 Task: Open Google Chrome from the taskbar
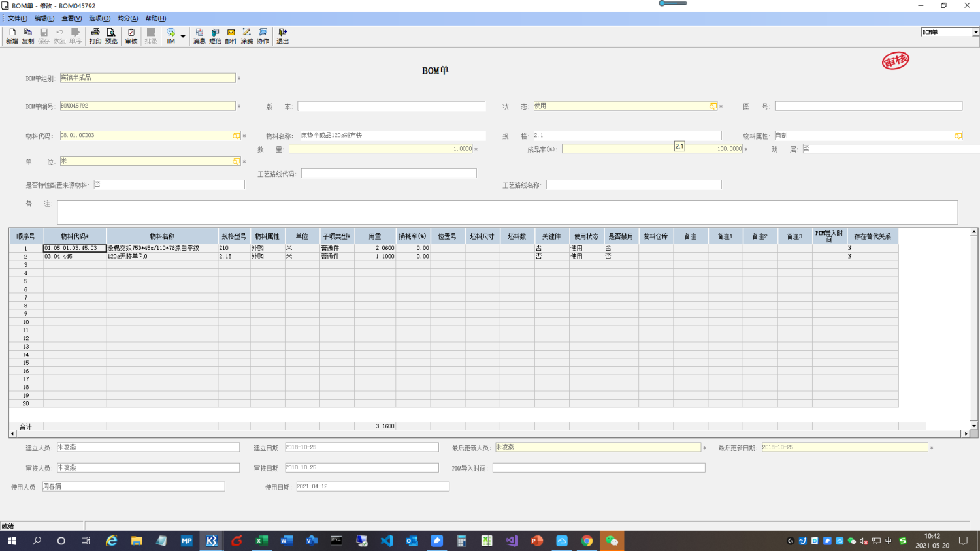587,541
